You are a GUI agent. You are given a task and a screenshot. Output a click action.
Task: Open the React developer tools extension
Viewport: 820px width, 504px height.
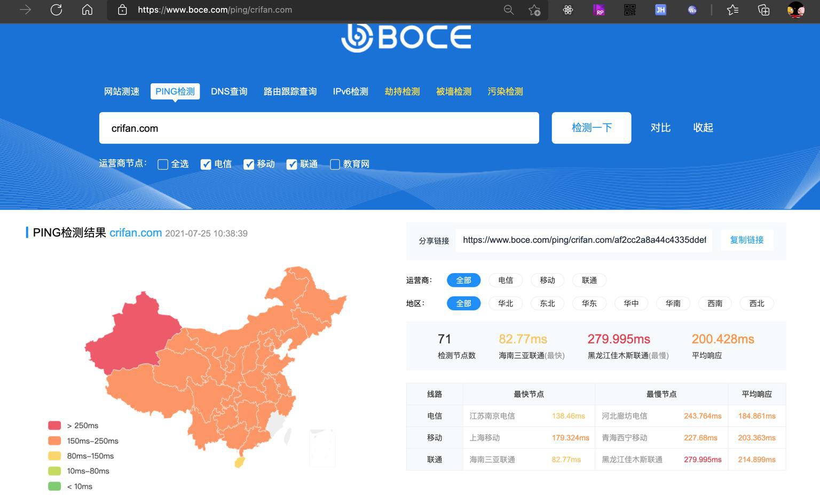click(x=568, y=10)
